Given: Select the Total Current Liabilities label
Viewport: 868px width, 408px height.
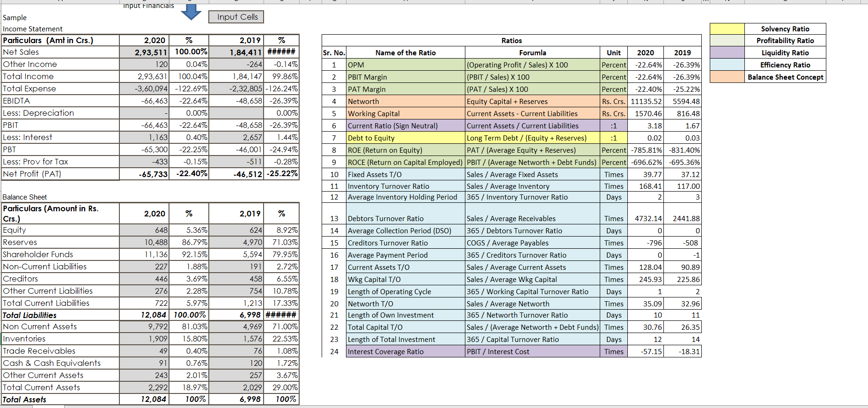Looking at the screenshot, I should click(x=60, y=303).
